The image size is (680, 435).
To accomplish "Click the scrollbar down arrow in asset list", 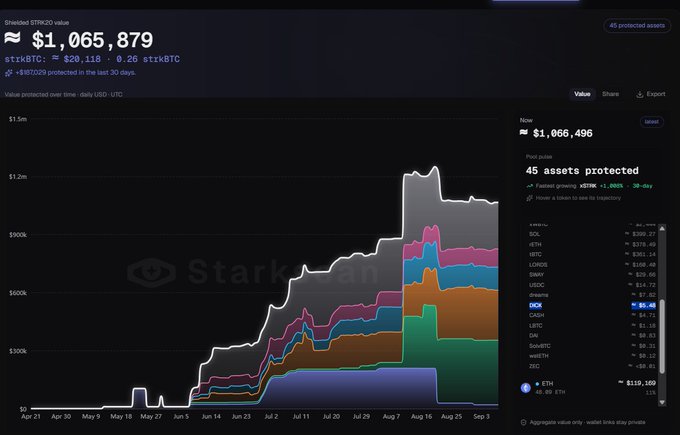I will coord(662,402).
